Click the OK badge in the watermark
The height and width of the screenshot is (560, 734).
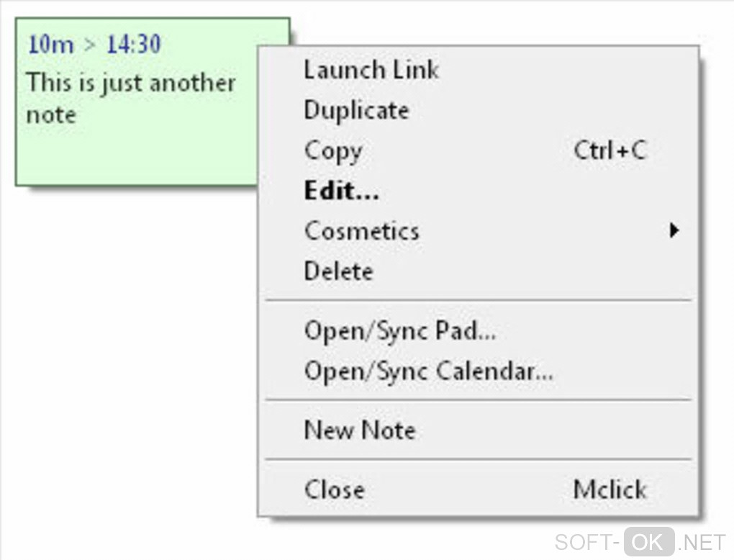point(648,541)
